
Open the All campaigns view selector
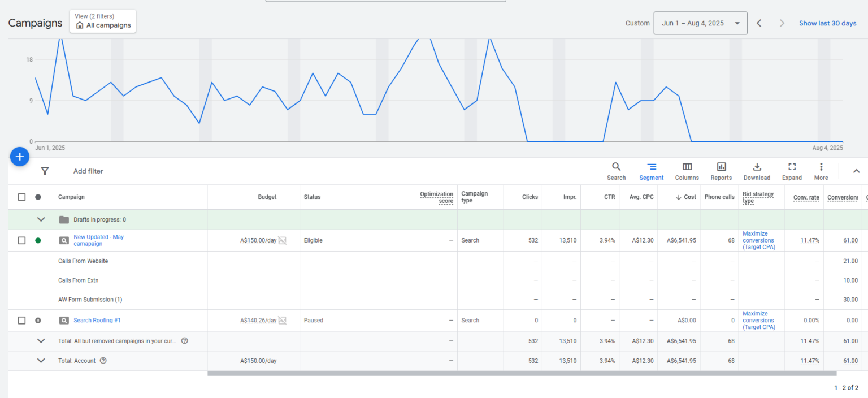coord(103,21)
